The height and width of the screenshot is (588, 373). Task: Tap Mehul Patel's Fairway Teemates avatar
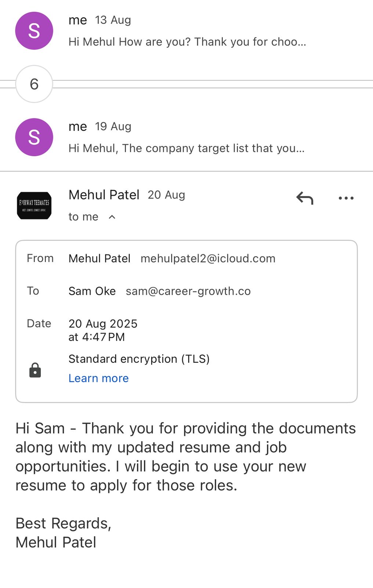click(x=34, y=206)
